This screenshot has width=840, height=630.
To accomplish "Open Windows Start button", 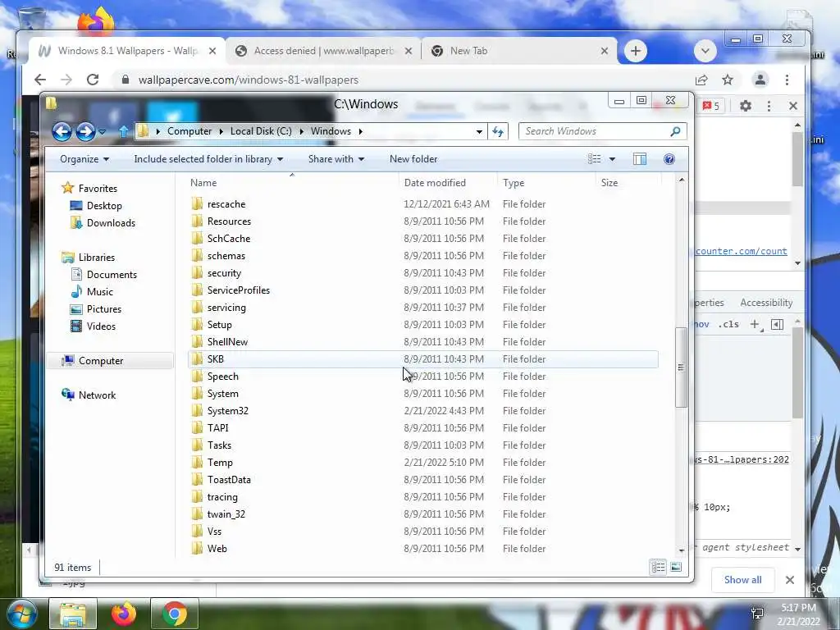I will [21, 614].
